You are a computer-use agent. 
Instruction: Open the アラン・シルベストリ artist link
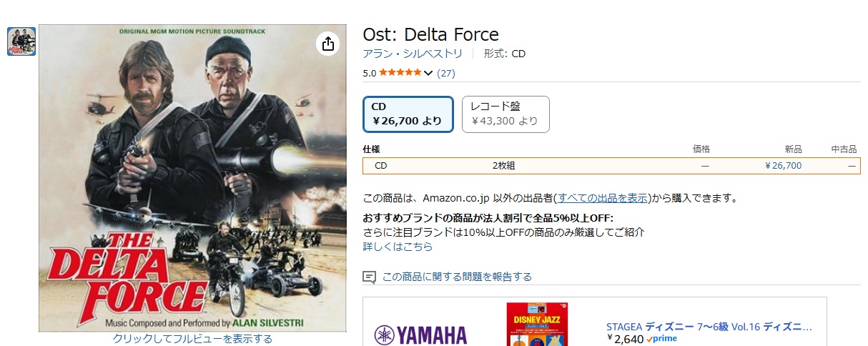413,54
